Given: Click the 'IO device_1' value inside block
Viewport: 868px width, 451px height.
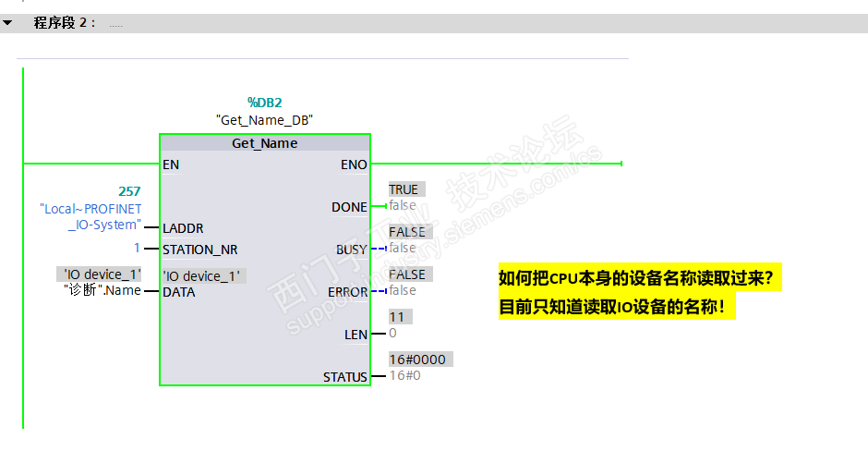Looking at the screenshot, I should [x=204, y=276].
